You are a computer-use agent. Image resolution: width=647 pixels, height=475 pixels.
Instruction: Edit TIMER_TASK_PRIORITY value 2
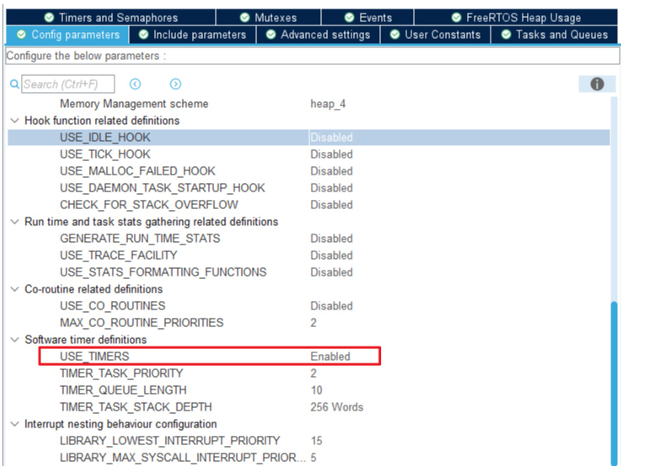[x=314, y=373]
